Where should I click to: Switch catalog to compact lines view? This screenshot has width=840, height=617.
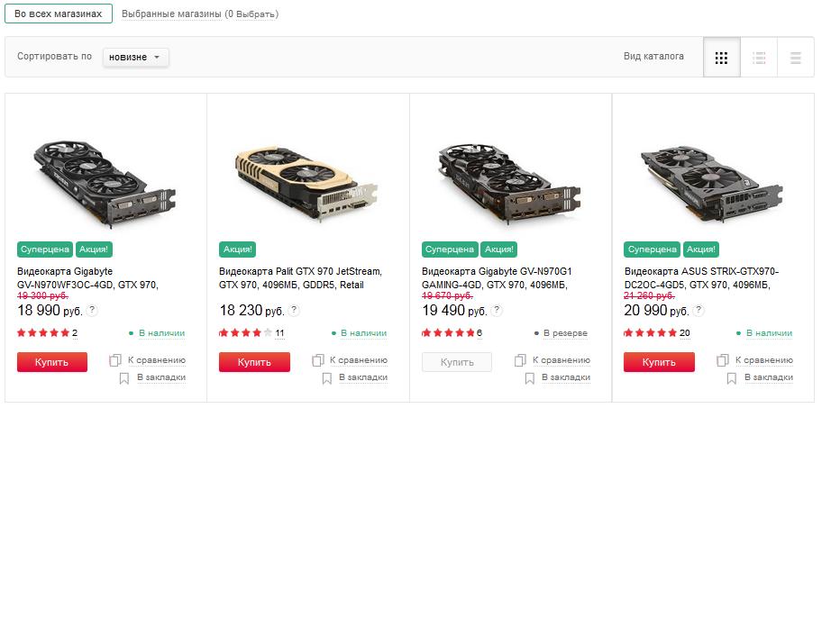click(x=796, y=58)
